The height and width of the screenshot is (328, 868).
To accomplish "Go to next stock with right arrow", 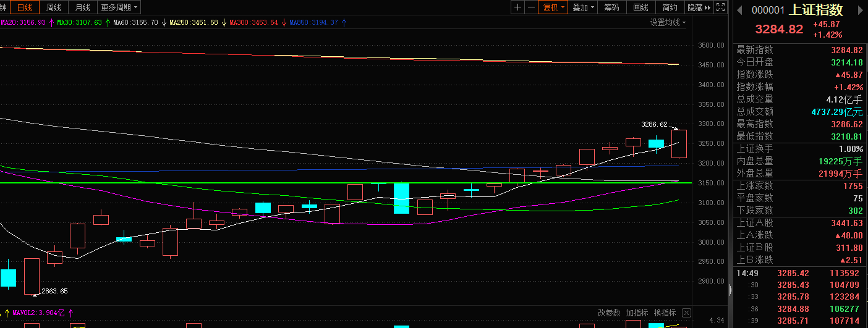I will pos(861,9).
